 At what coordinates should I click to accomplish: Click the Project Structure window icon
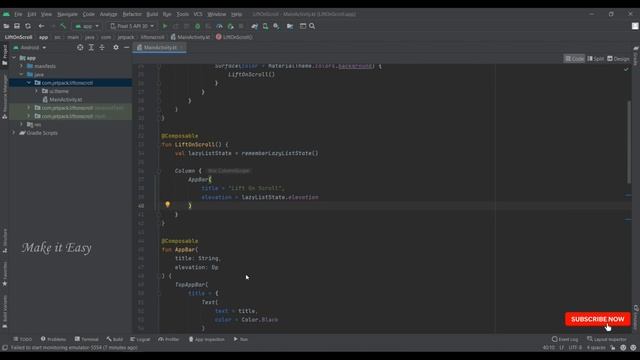click(x=303, y=26)
